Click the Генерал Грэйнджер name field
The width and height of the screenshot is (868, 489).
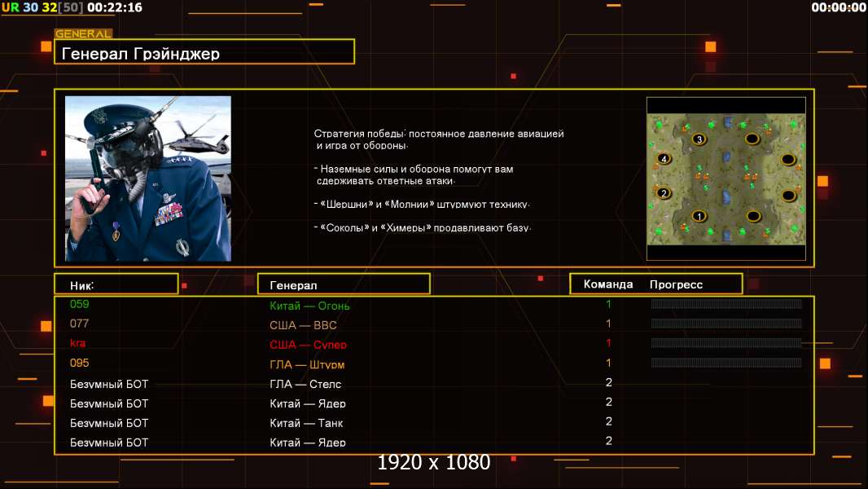pyautogui.click(x=204, y=51)
